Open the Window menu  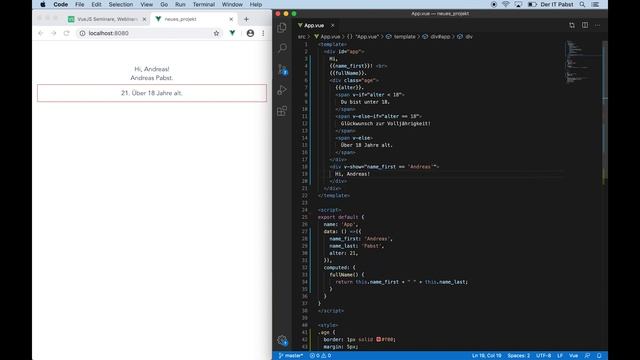pyautogui.click(x=232, y=4)
